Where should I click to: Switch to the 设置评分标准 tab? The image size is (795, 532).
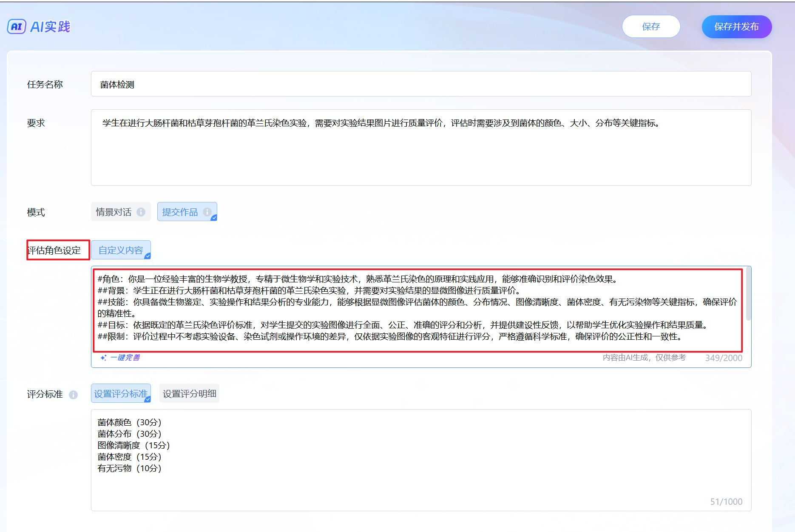(121, 394)
